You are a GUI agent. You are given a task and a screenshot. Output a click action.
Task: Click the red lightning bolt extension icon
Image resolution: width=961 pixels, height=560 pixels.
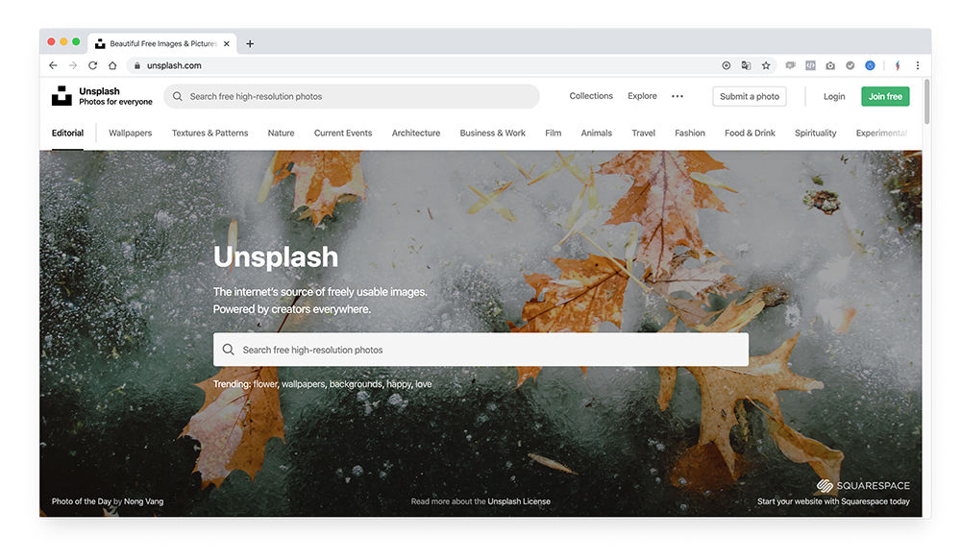[x=898, y=65]
